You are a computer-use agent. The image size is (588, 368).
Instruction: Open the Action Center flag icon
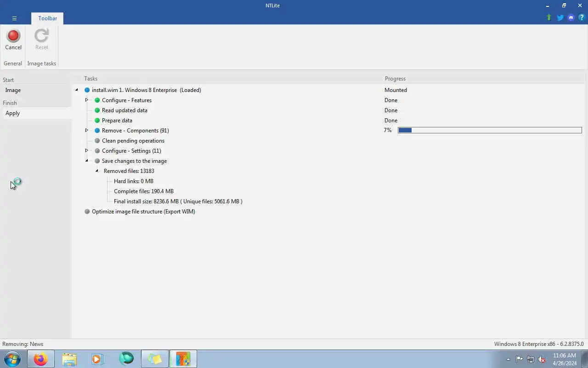coord(519,359)
